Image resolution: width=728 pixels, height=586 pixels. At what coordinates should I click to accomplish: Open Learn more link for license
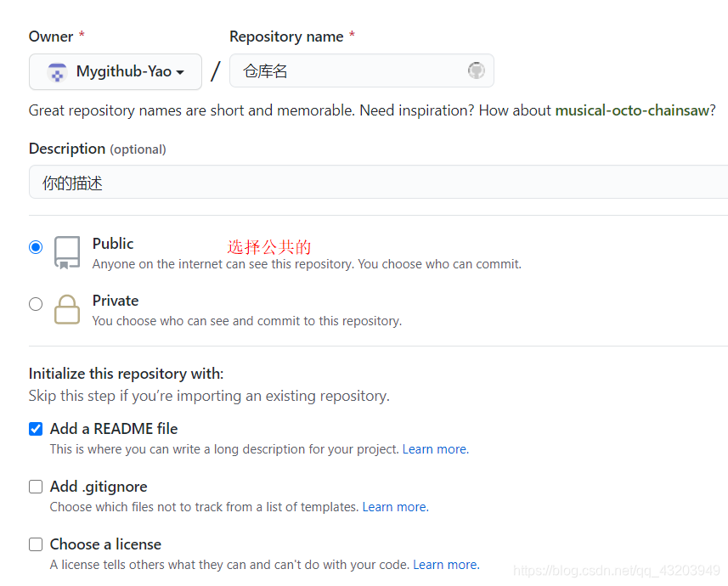(x=444, y=565)
